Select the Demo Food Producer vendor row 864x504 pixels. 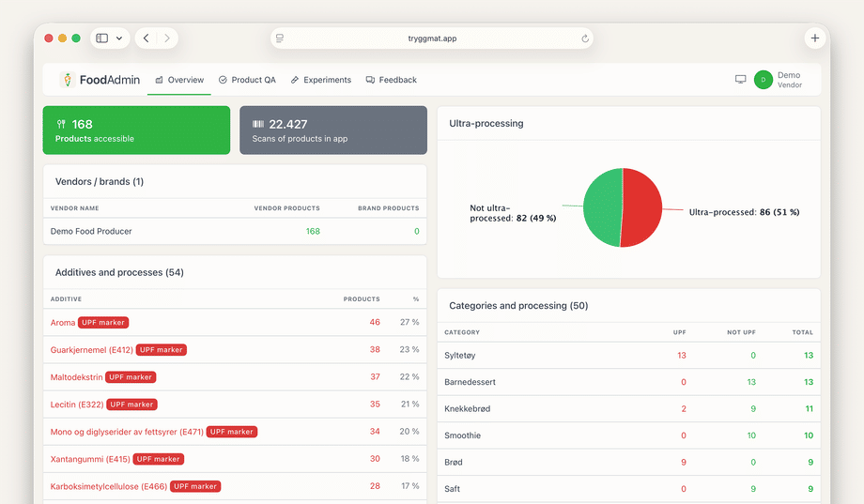click(235, 231)
